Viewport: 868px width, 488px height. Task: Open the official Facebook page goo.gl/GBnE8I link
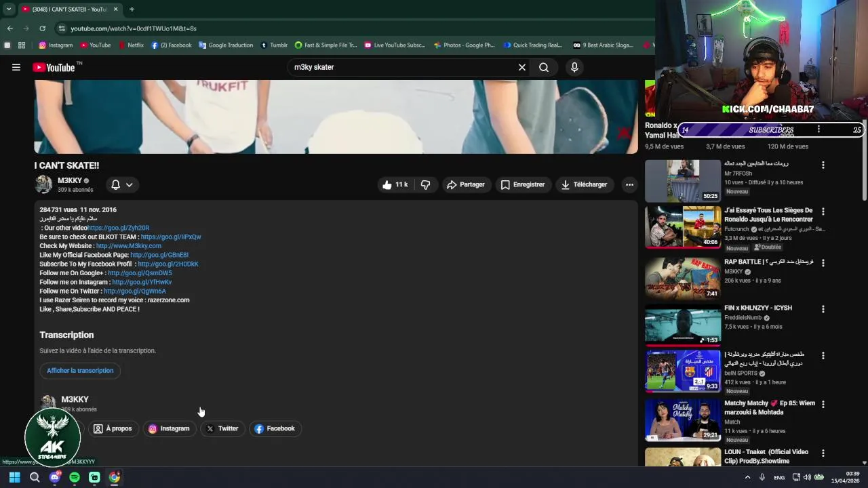(159, 255)
